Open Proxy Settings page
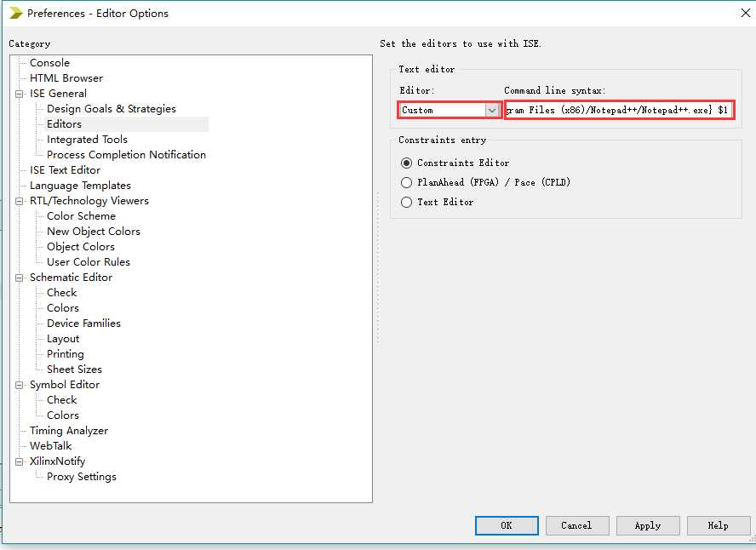Screen dimensions: 756x550 82,477
